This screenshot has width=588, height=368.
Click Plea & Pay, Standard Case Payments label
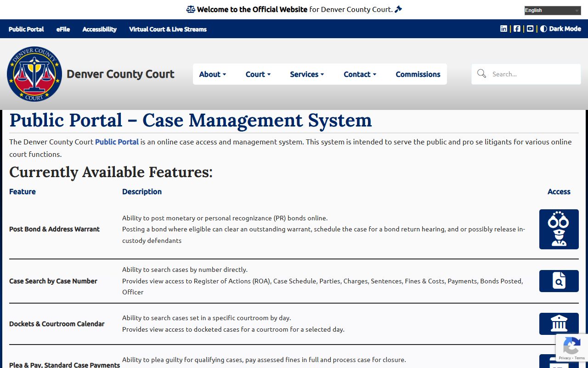(x=64, y=365)
